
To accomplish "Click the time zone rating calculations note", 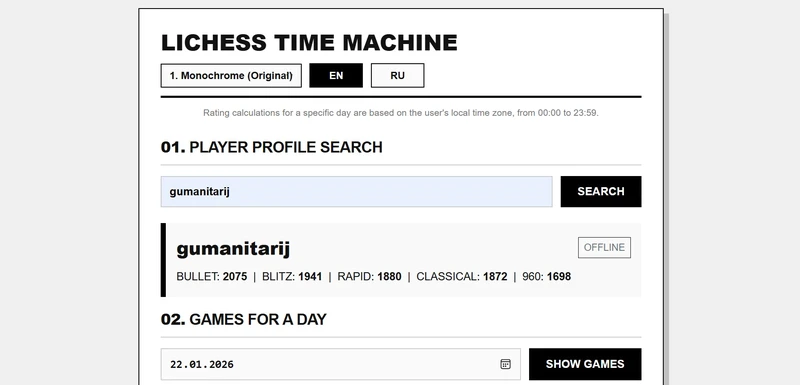I will tap(401, 113).
